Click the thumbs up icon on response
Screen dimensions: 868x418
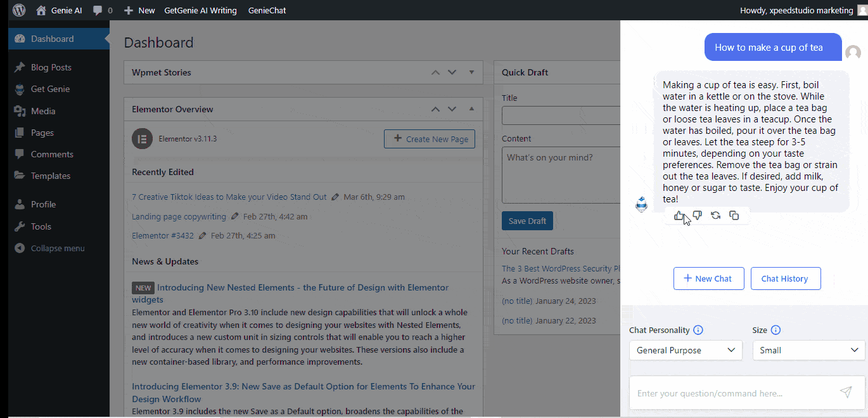(x=679, y=216)
